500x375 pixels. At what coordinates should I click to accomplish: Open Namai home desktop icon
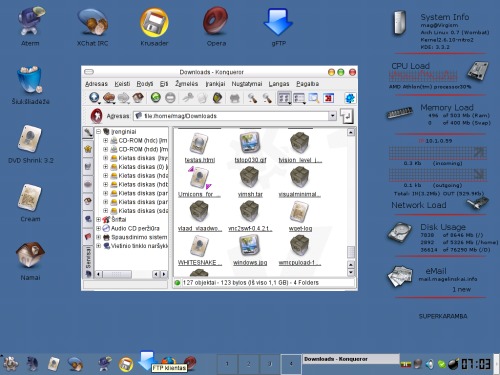pos(30,261)
